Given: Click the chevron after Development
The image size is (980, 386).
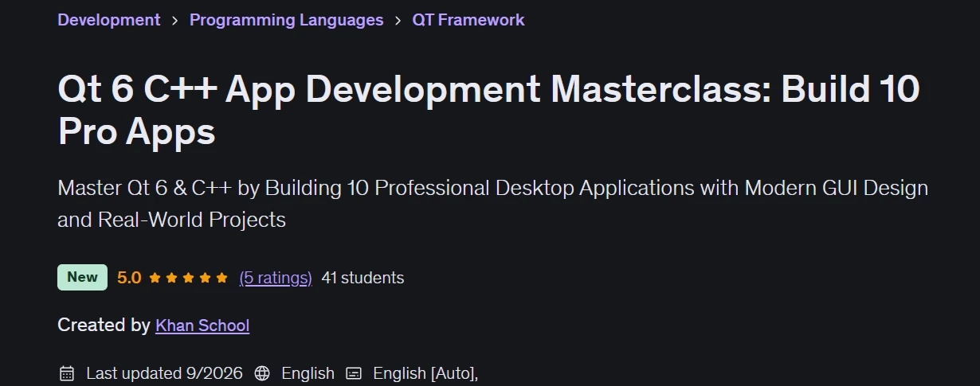Looking at the screenshot, I should coord(174,21).
